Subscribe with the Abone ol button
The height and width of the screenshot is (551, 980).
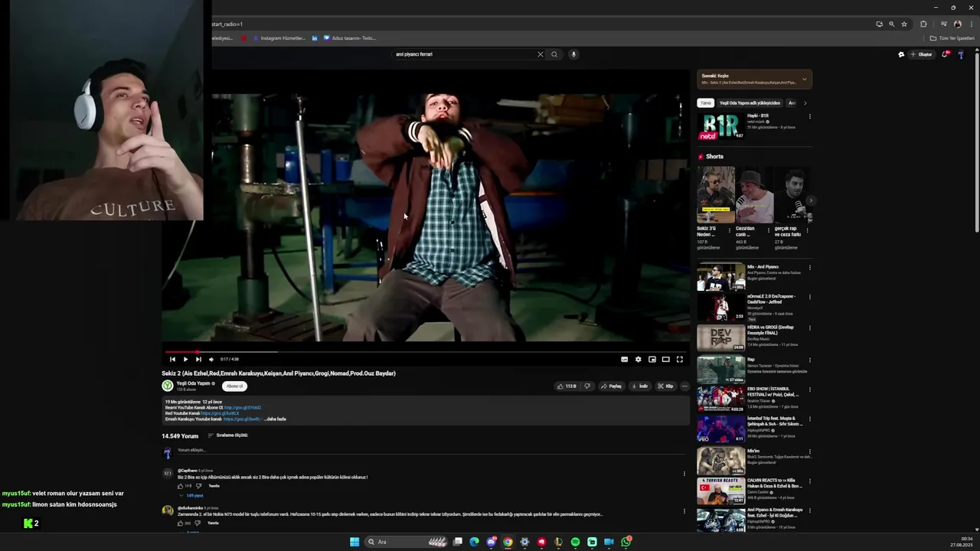click(235, 386)
